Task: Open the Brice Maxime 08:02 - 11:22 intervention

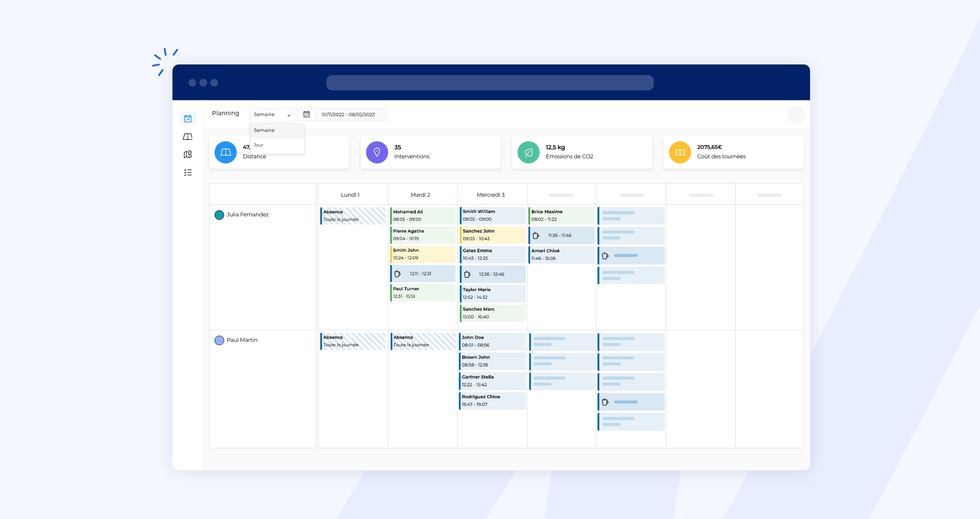Action: click(x=561, y=216)
